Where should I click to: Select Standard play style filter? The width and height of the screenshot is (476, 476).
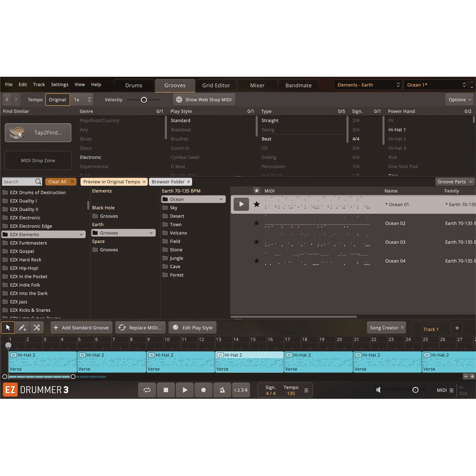coord(181,121)
